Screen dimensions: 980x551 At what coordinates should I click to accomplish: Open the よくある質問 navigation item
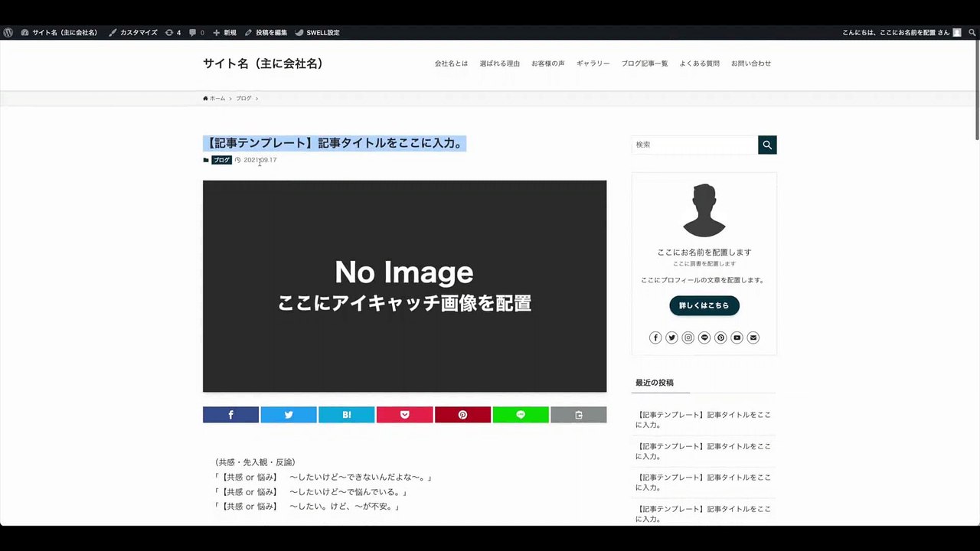click(699, 64)
